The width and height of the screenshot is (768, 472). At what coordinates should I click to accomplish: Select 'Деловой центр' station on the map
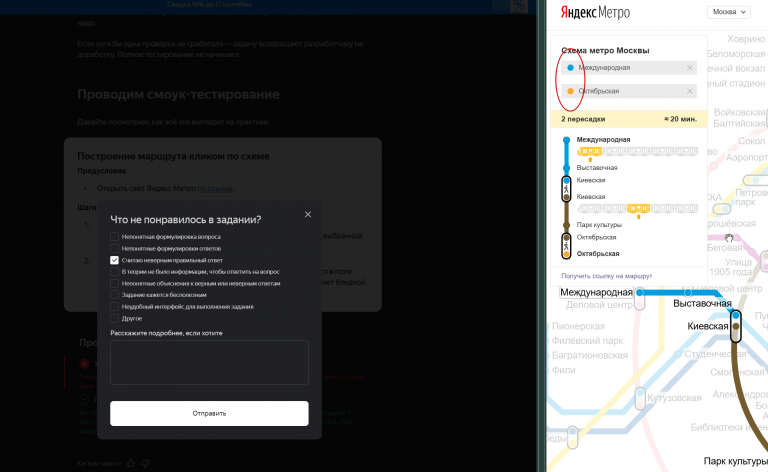[600, 305]
